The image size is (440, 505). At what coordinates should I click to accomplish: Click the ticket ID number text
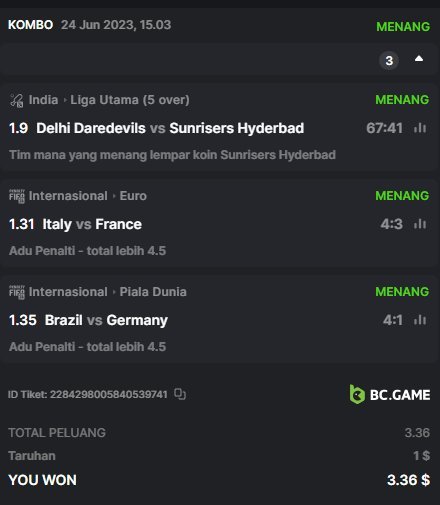109,394
